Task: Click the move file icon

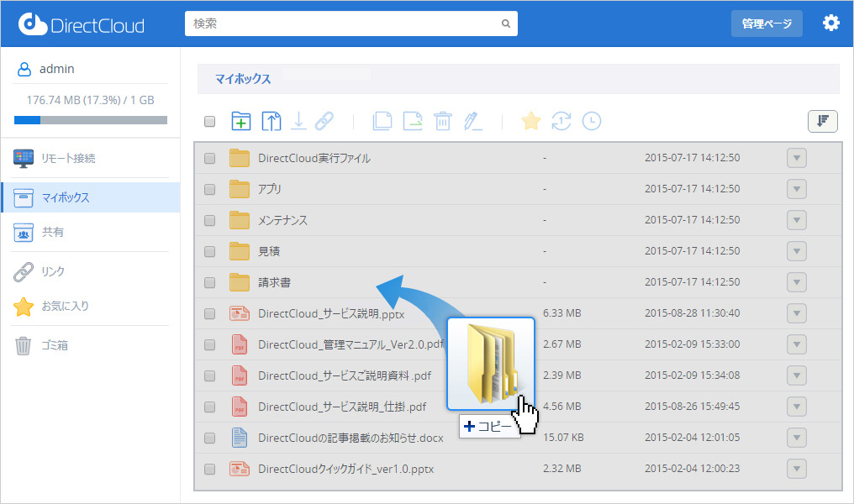Action: 413,121
